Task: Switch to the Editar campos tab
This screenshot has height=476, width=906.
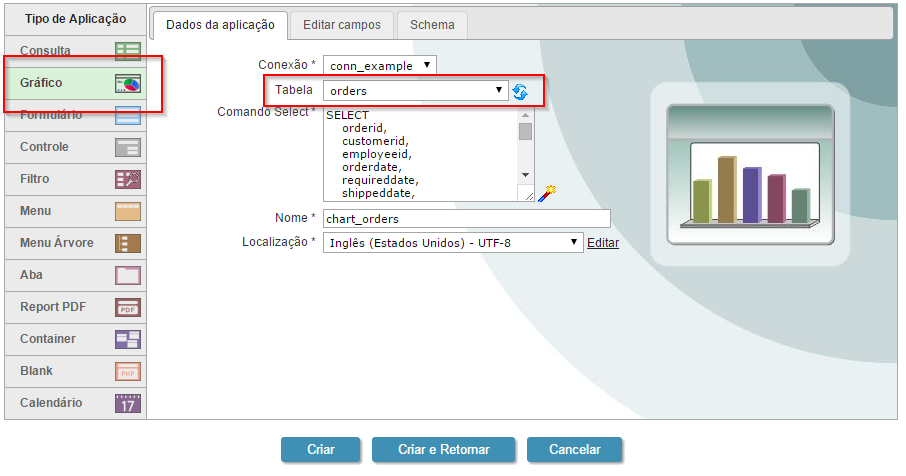Action: click(342, 25)
